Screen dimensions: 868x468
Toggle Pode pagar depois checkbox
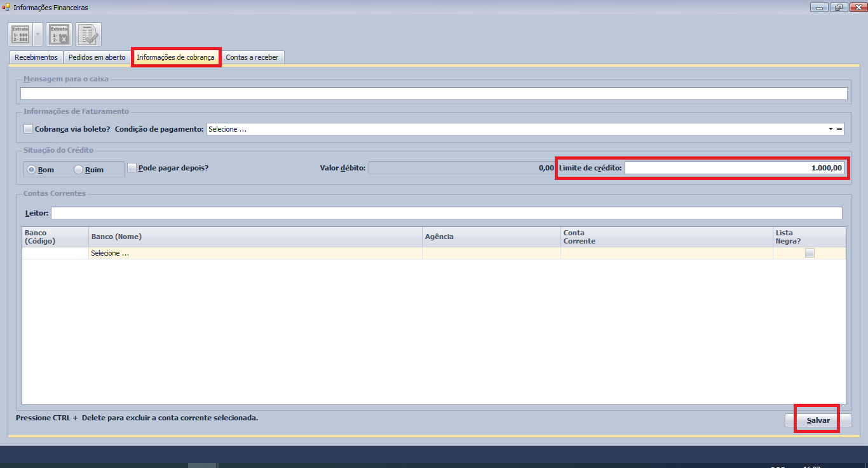[132, 168]
